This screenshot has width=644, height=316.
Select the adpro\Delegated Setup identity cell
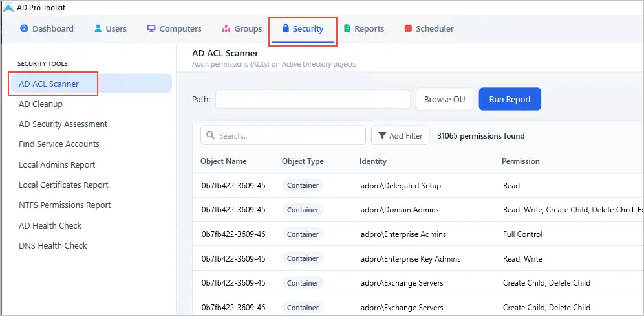pyautogui.click(x=400, y=186)
